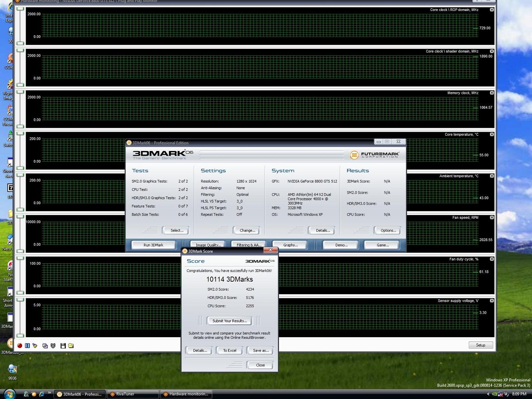Viewport: 532px width, 399px height.
Task: Close the Sensor supply voltage graph
Action: [x=492, y=300]
